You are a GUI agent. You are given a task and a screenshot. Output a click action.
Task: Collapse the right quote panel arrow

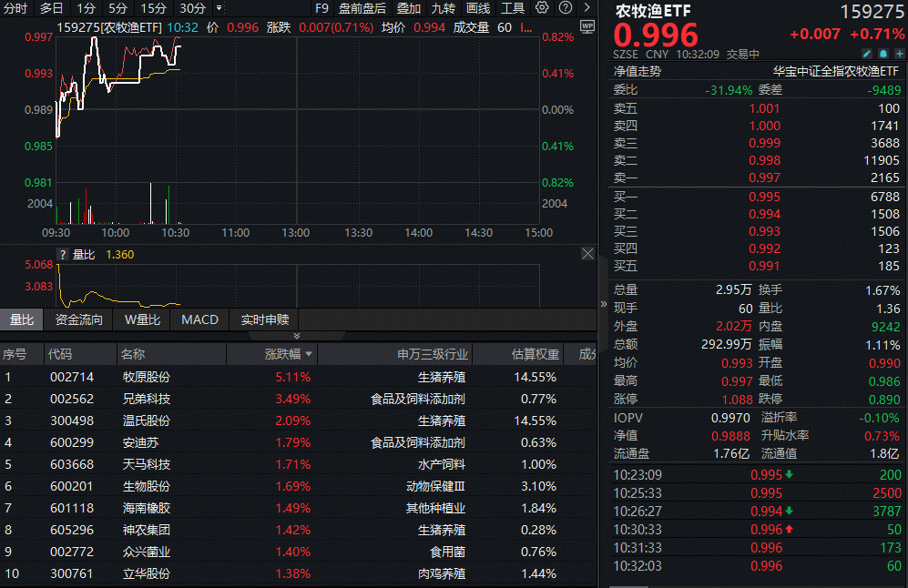[x=603, y=303]
